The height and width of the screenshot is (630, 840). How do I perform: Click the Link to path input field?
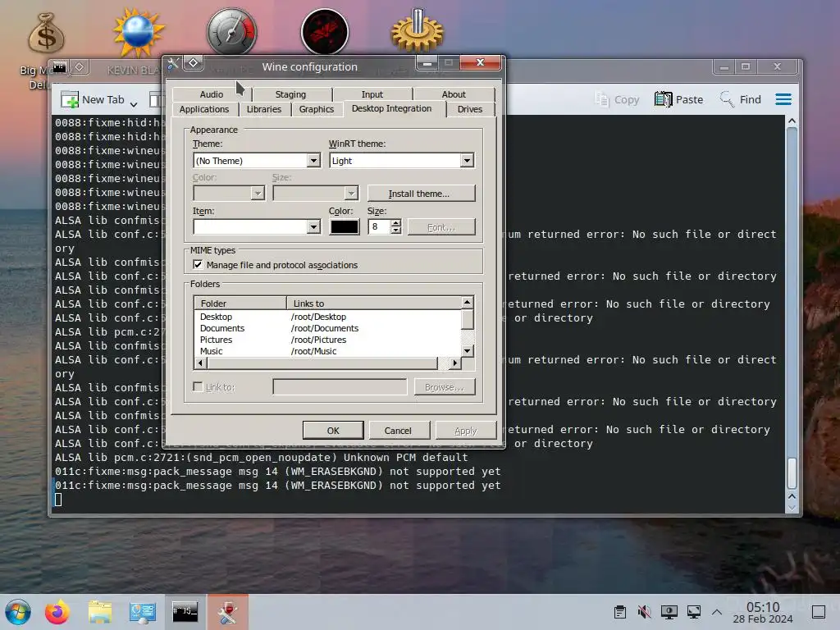[x=340, y=387]
